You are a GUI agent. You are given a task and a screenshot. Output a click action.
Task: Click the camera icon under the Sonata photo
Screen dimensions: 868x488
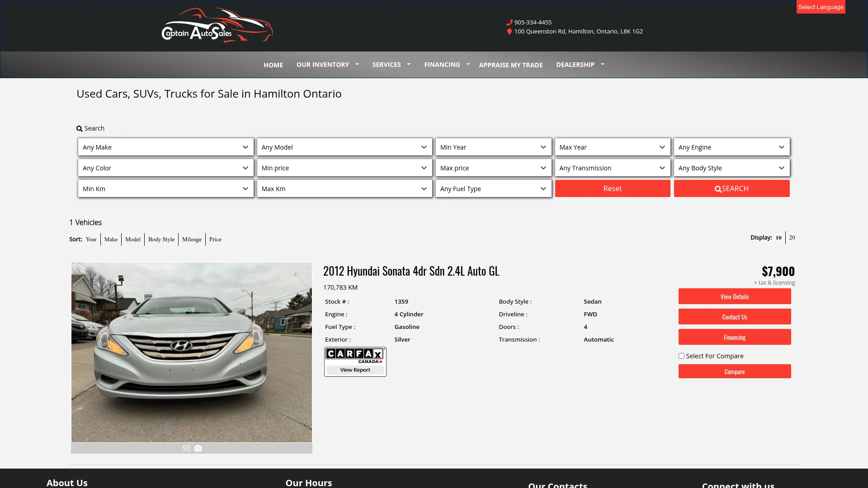pos(198,448)
